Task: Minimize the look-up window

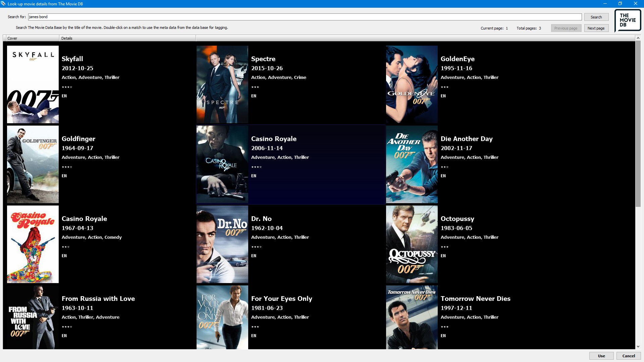Action: 605,4
